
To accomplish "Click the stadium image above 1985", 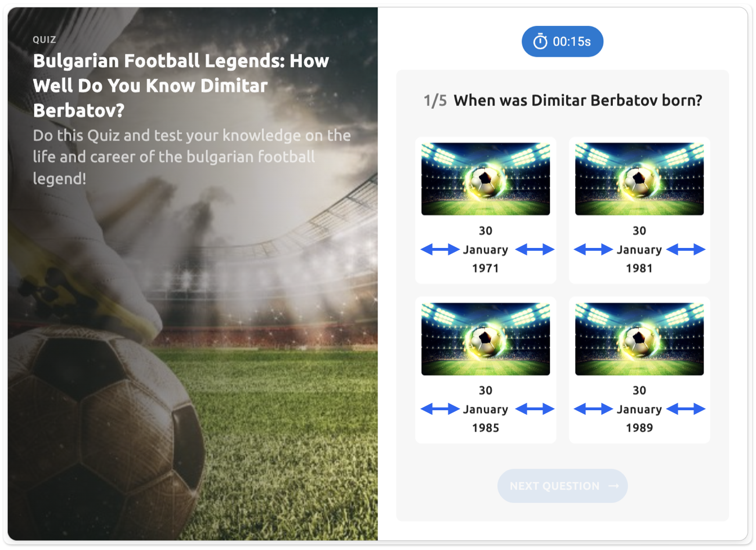I will [x=486, y=339].
